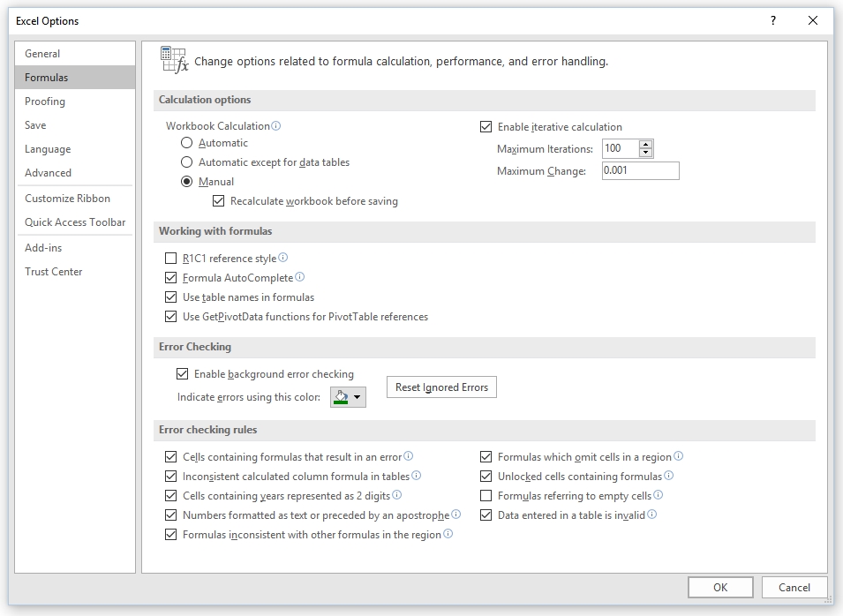Click info icon next to Workbook Calculation

pos(276,126)
